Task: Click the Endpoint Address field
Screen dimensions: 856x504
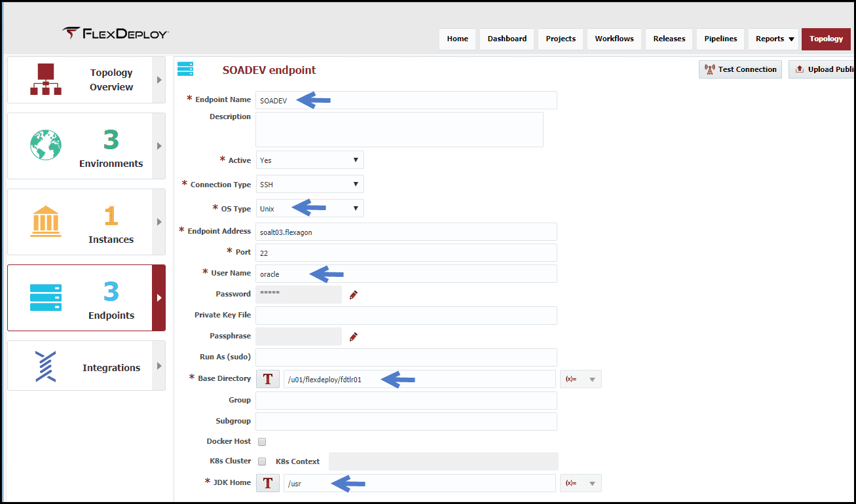Action: point(406,232)
